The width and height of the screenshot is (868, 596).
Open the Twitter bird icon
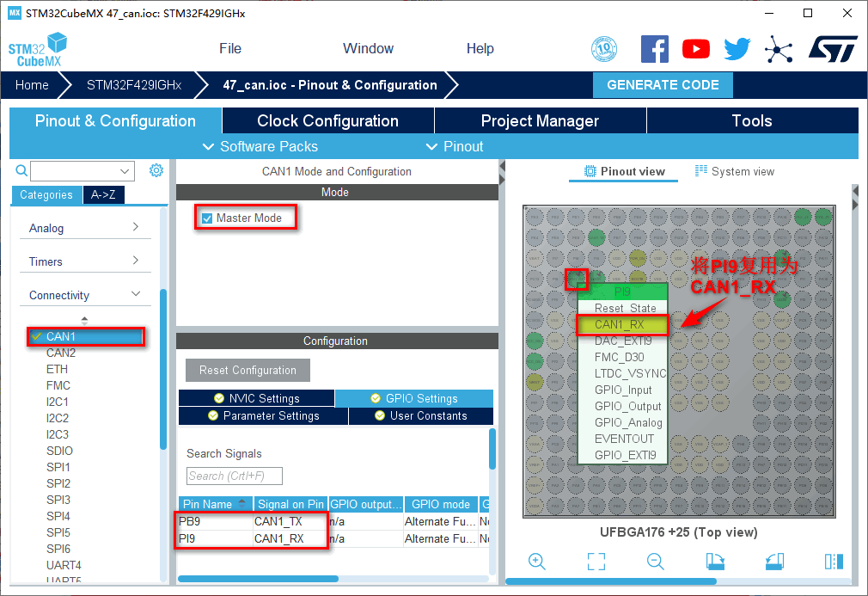pyautogui.click(x=737, y=49)
